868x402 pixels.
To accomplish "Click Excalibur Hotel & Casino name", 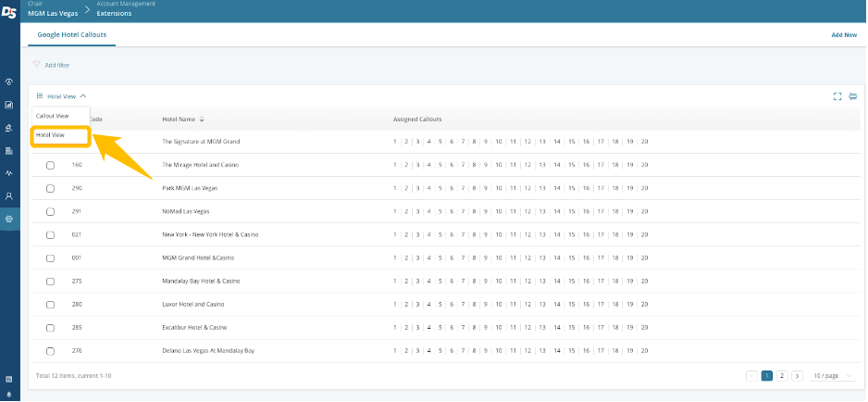I will pos(194,328).
